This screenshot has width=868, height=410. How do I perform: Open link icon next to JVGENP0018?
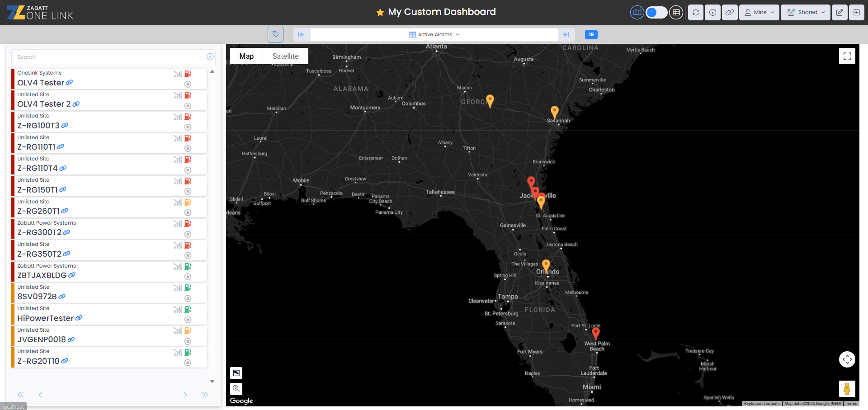coord(71,339)
